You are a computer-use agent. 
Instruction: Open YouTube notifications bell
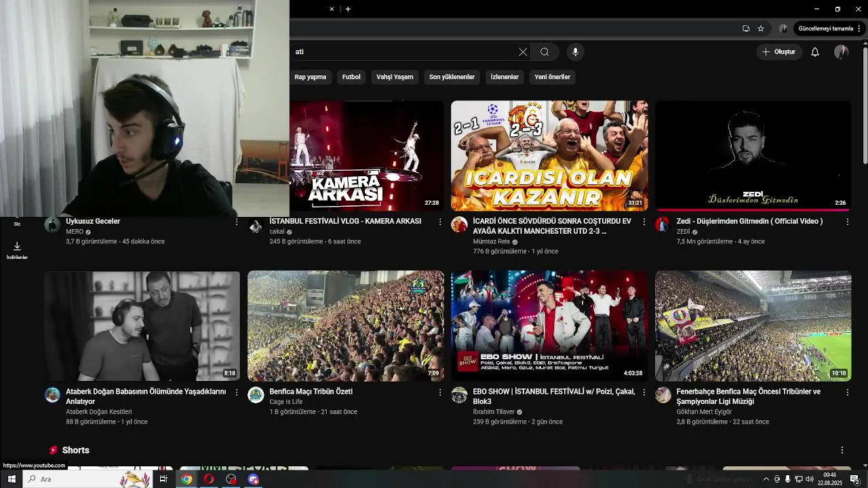[815, 52]
